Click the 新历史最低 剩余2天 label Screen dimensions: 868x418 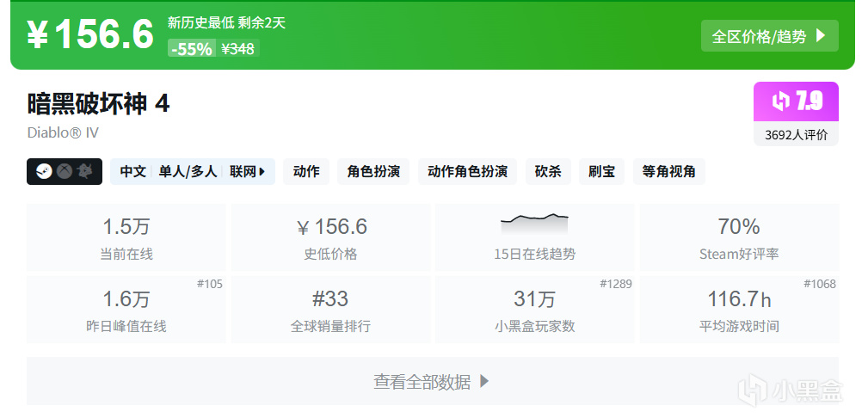(x=226, y=22)
